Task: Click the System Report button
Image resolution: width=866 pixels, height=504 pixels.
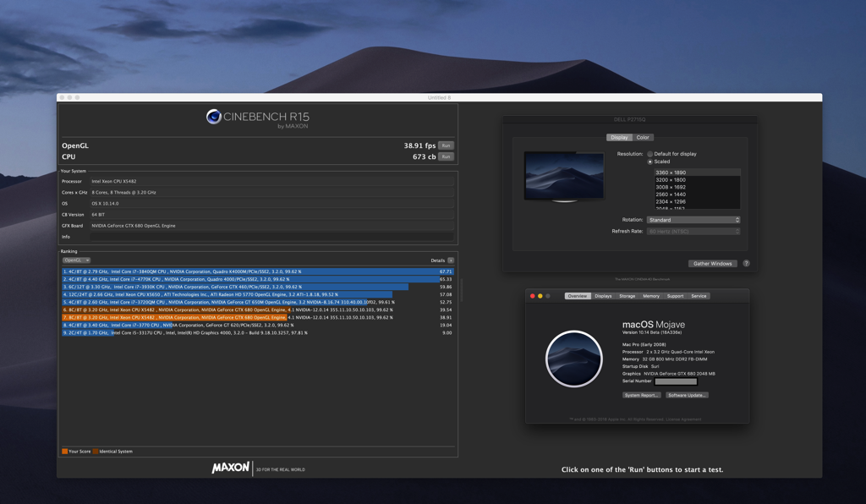Action: coord(641,395)
